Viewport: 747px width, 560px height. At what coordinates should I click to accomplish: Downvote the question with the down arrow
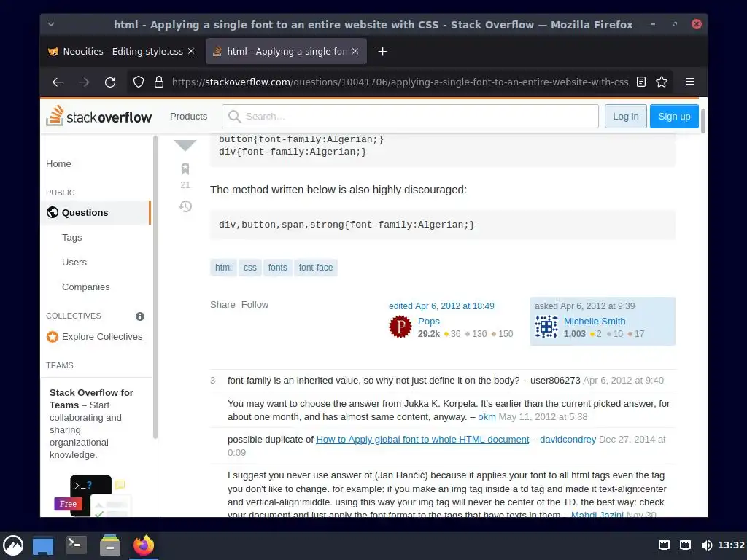point(185,145)
